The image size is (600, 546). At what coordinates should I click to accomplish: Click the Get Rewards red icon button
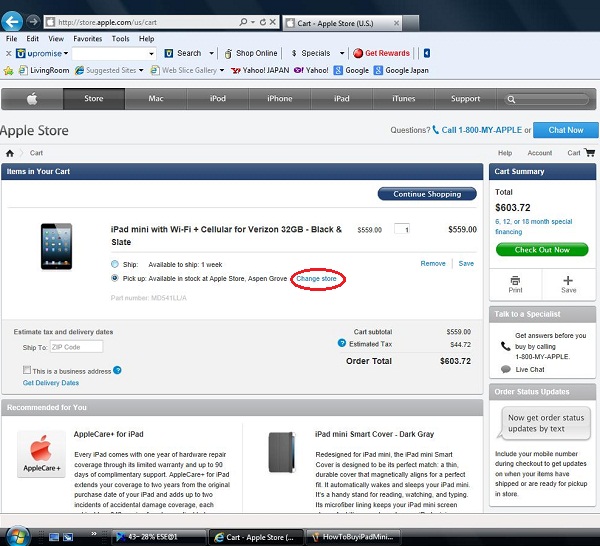(x=381, y=53)
